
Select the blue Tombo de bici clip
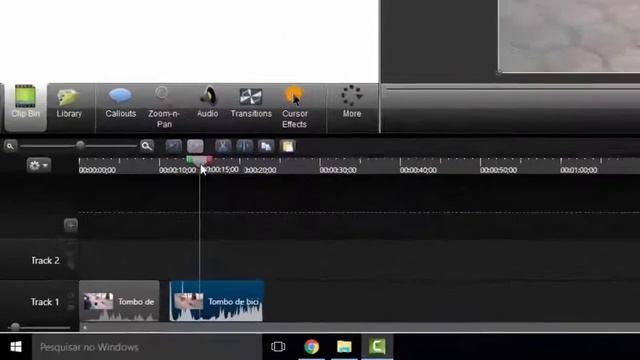coord(216,301)
